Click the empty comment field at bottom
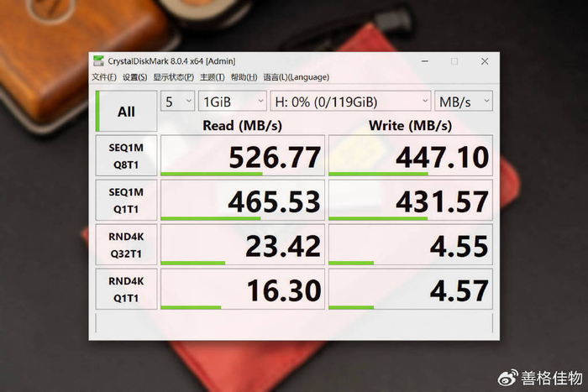 tap(294, 323)
